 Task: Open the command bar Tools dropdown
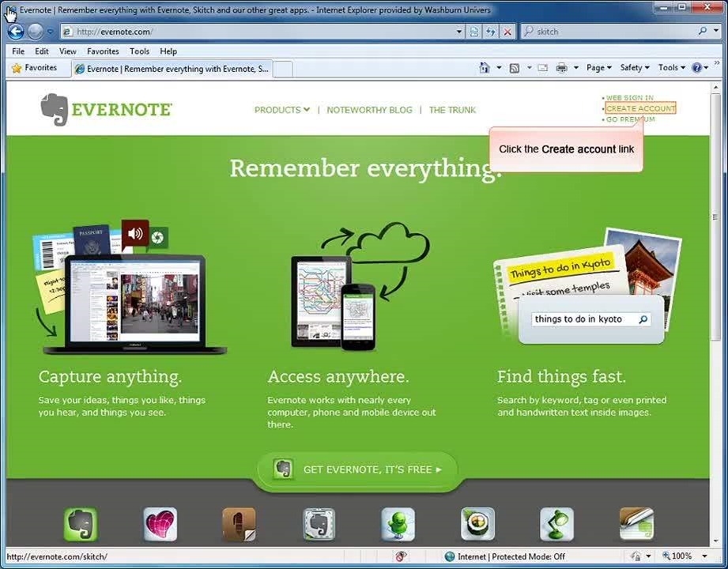(672, 68)
